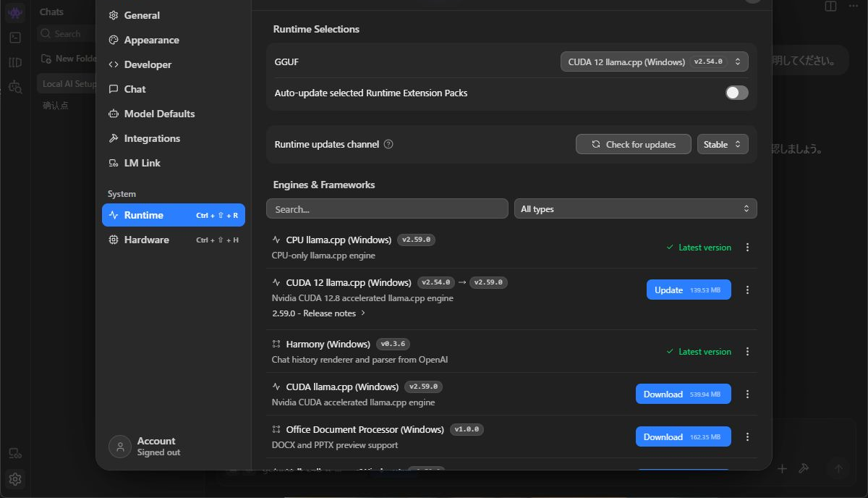Open the GGUF runtime selection dropdown
This screenshot has width=868, height=498.
(655, 62)
